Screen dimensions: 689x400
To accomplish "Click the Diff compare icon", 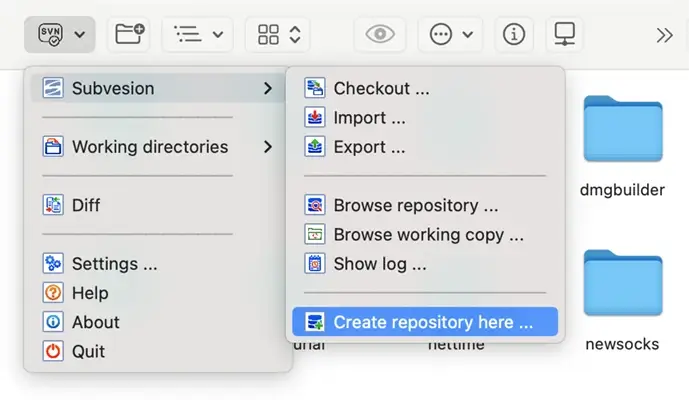I will [x=53, y=205].
